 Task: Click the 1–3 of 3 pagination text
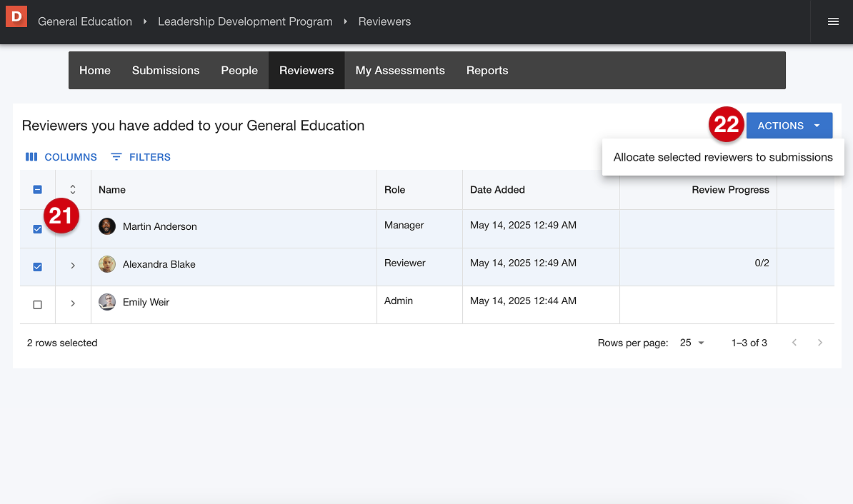click(x=749, y=343)
